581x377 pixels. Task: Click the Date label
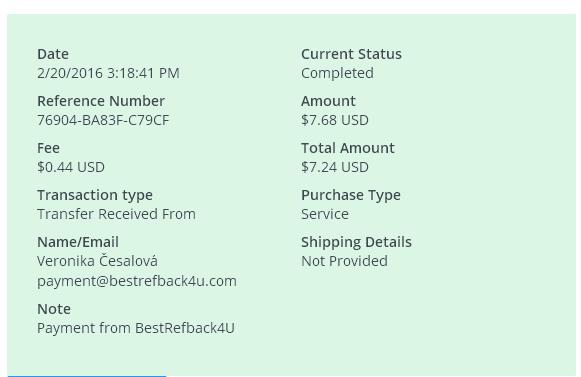(53, 54)
